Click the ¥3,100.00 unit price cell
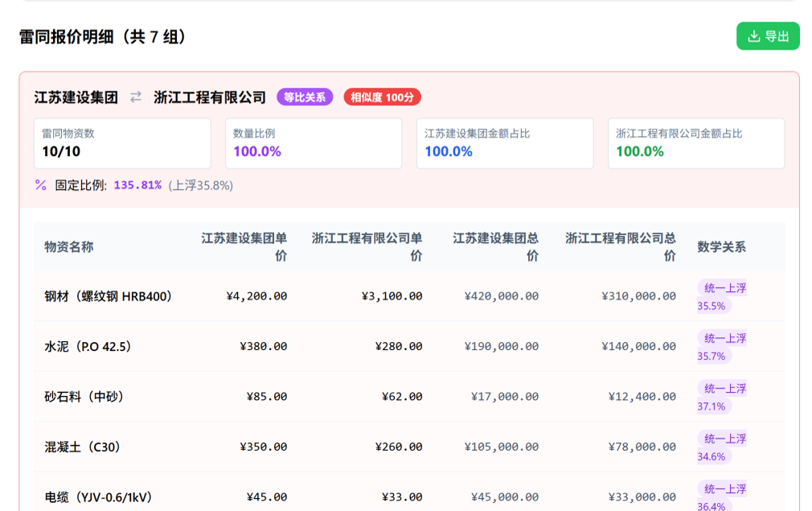The height and width of the screenshot is (511, 812). click(x=392, y=296)
